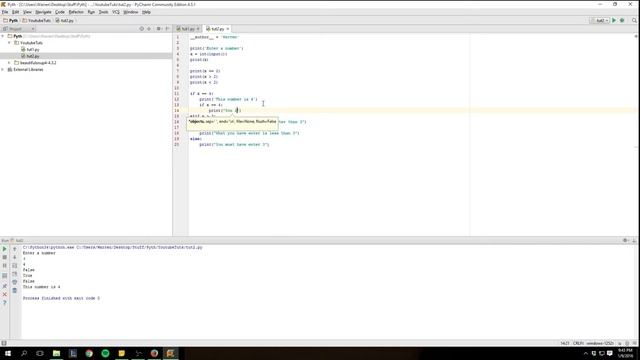Open the Help menu

(x=146, y=12)
